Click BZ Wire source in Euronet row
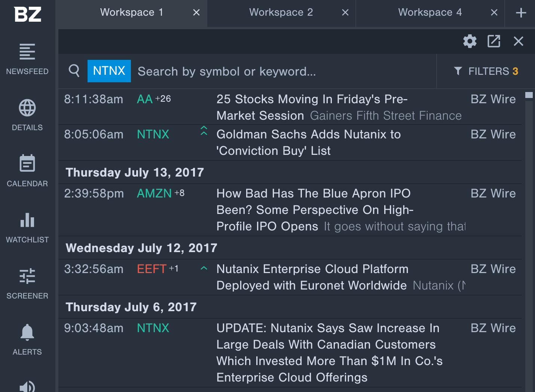Image resolution: width=535 pixels, height=392 pixels. coord(493,269)
